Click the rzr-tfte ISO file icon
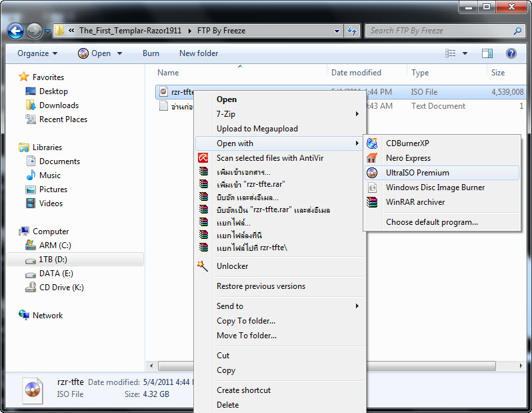Image resolution: width=532 pixels, height=413 pixels. click(x=163, y=91)
